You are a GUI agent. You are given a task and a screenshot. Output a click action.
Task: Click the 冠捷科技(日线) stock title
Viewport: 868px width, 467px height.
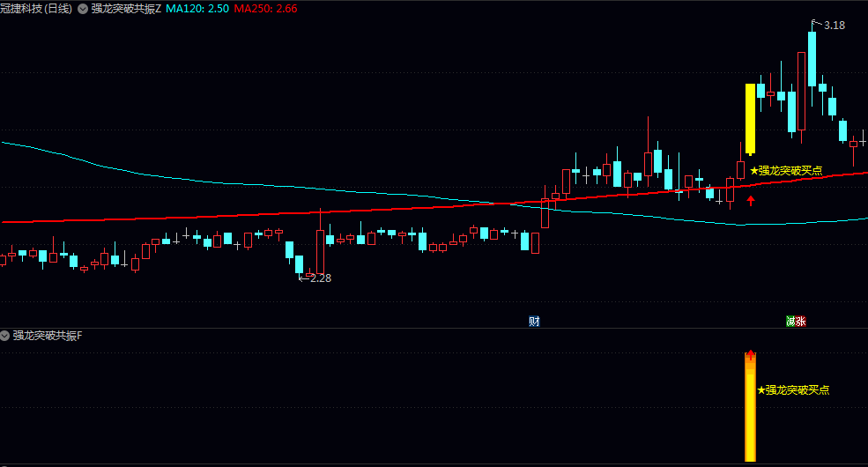click(36, 9)
